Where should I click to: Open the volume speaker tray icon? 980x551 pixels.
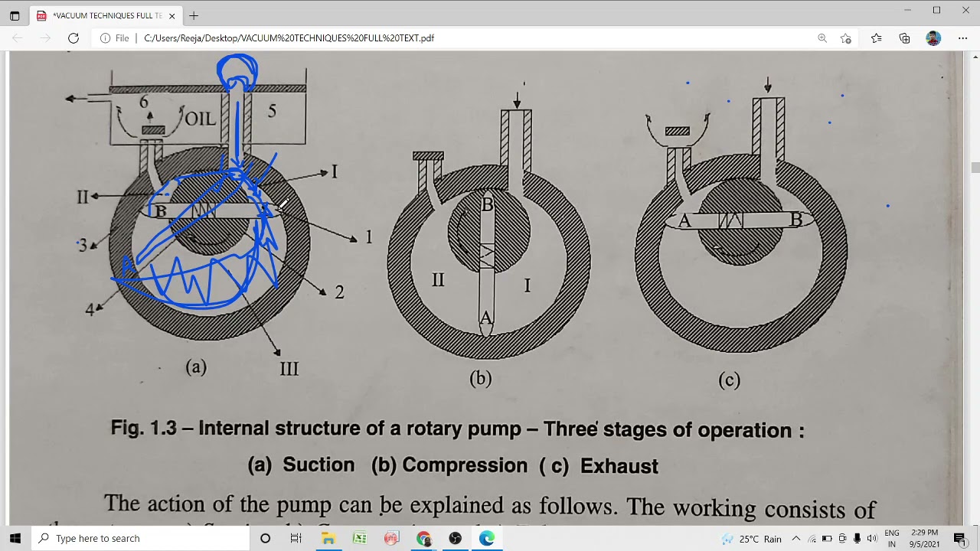click(x=871, y=539)
